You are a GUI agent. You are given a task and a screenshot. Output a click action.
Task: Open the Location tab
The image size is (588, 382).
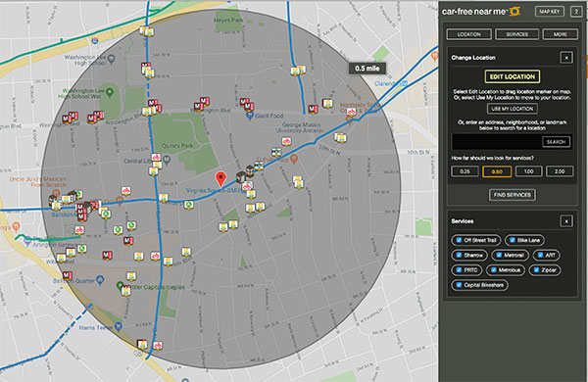pos(468,34)
